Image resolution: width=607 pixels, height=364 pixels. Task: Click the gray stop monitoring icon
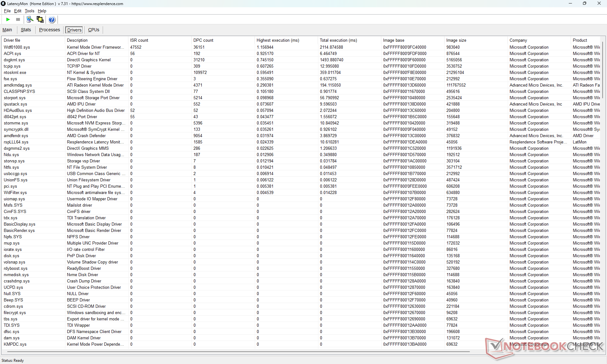coord(18,20)
